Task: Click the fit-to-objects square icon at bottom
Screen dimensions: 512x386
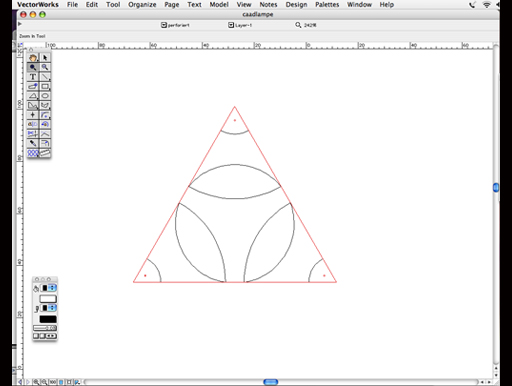Action: [69, 382]
